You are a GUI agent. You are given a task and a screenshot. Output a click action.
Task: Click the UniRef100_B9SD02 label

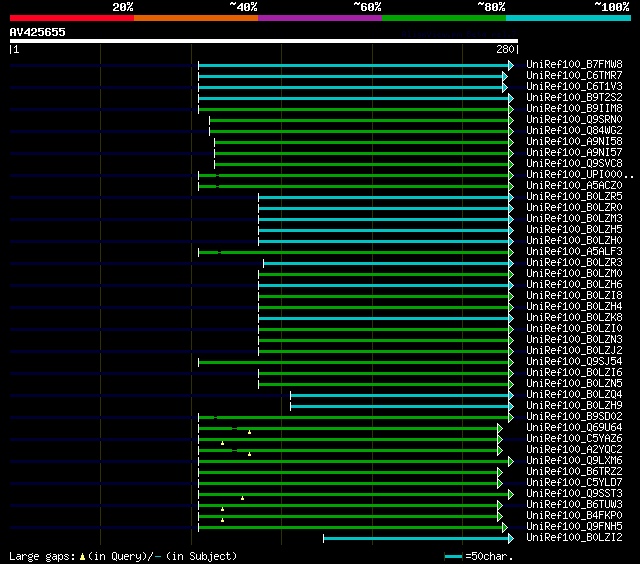pos(574,417)
